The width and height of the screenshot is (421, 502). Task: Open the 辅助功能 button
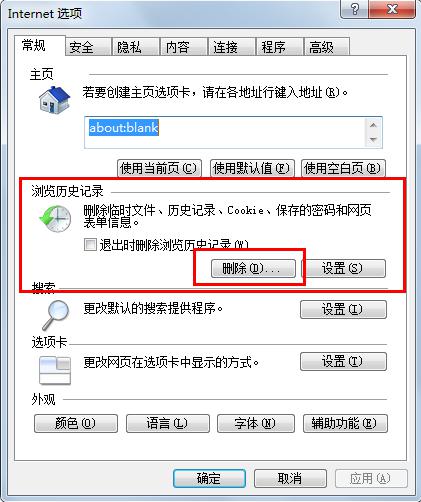tap(345, 423)
